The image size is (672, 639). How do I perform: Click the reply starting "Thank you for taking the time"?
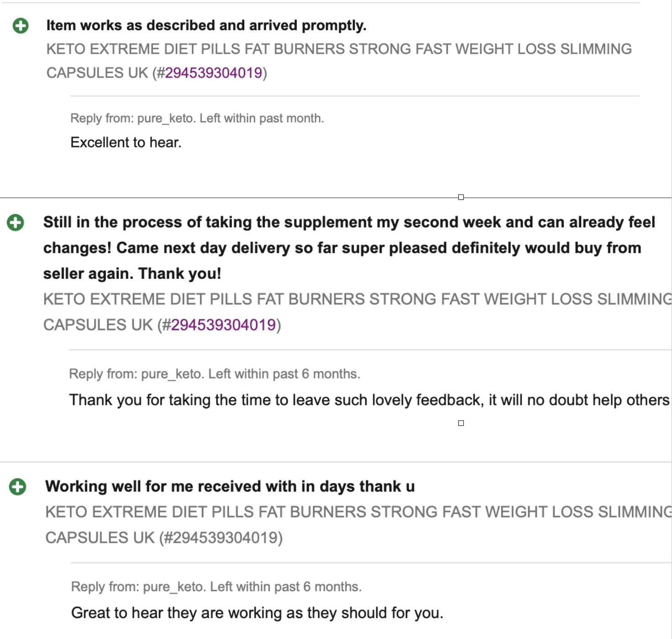point(369,400)
